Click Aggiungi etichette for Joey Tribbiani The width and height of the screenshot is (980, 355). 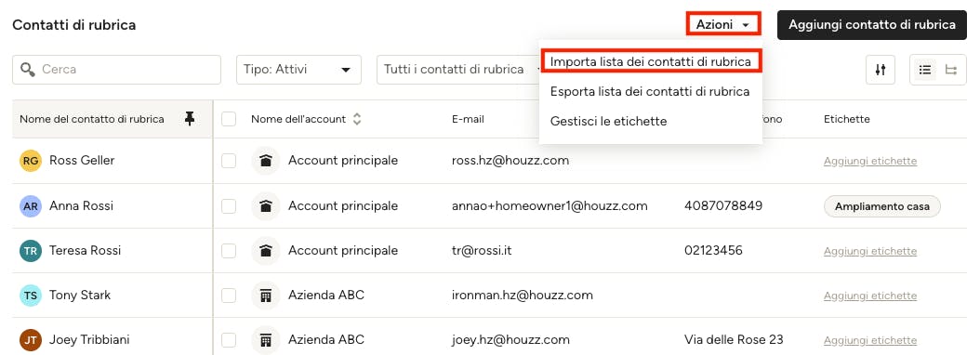(870, 341)
